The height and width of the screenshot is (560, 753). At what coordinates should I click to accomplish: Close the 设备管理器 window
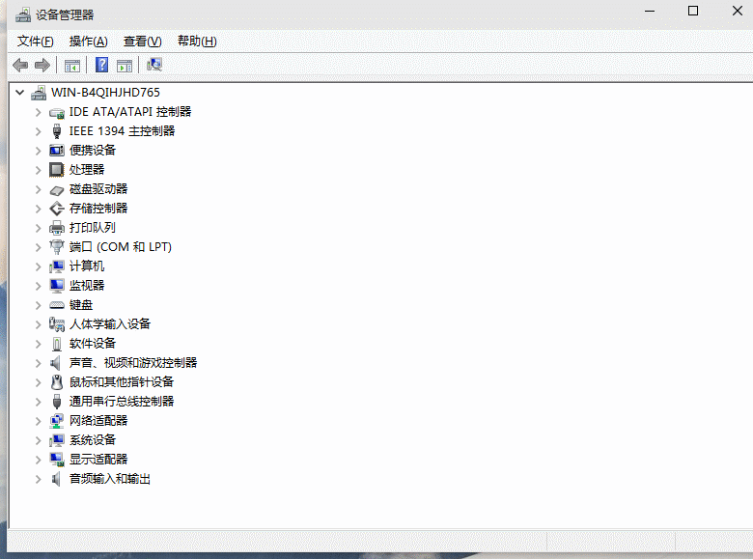click(738, 11)
